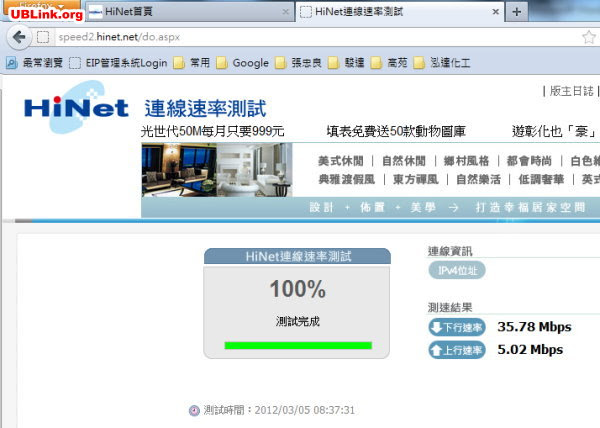Click the HiNet連線速率測試 panel header
Screen dimensions: 600x428
point(297,256)
